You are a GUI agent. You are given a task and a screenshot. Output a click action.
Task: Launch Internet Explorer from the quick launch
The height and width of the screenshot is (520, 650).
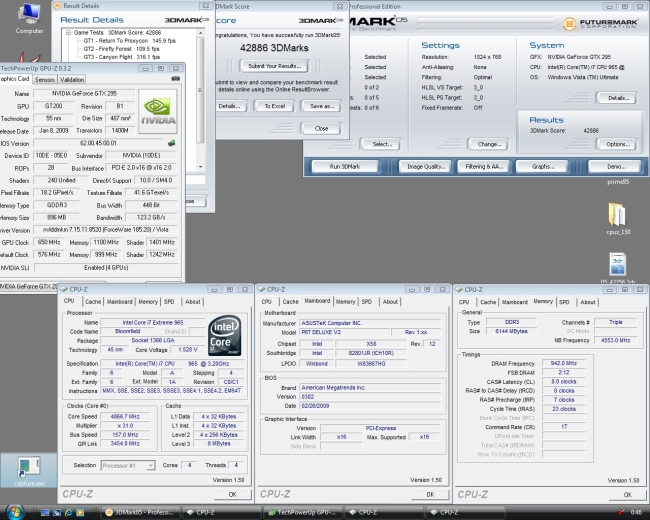(x=68, y=513)
